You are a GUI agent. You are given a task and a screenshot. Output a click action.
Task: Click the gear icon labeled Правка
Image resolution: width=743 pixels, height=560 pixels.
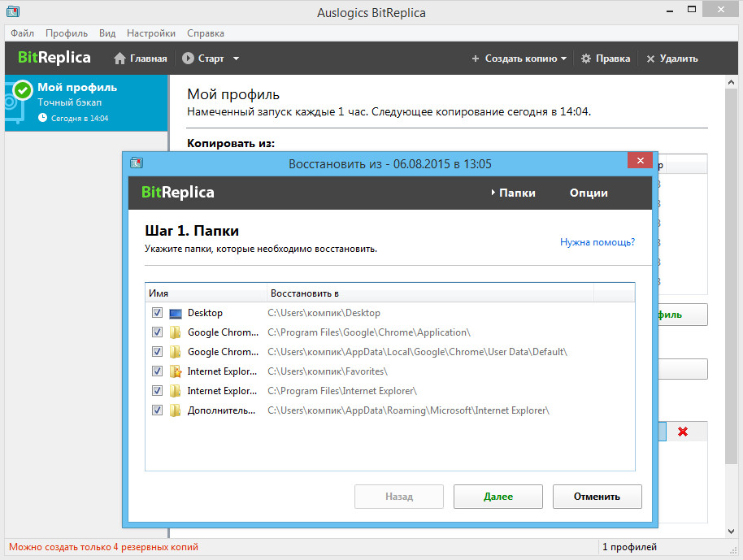coord(586,59)
